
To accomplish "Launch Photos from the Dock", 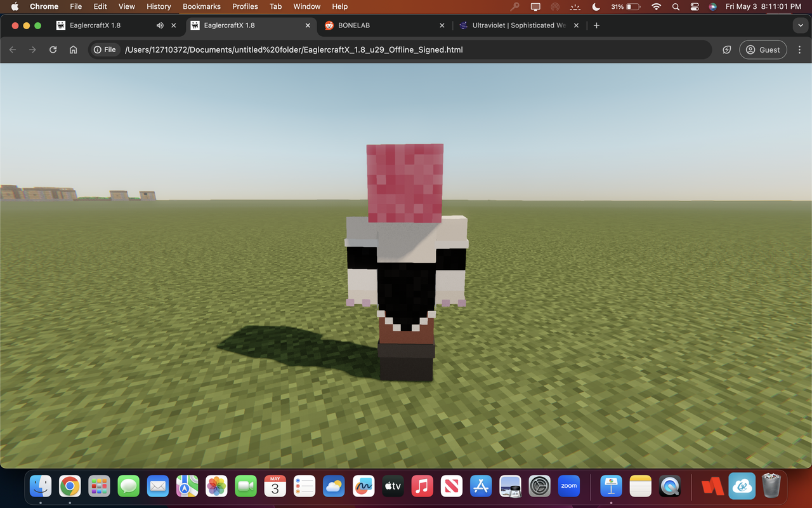I will tap(216, 486).
